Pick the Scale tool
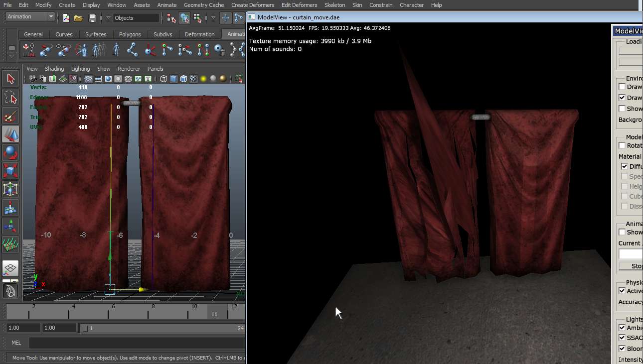 [x=10, y=171]
